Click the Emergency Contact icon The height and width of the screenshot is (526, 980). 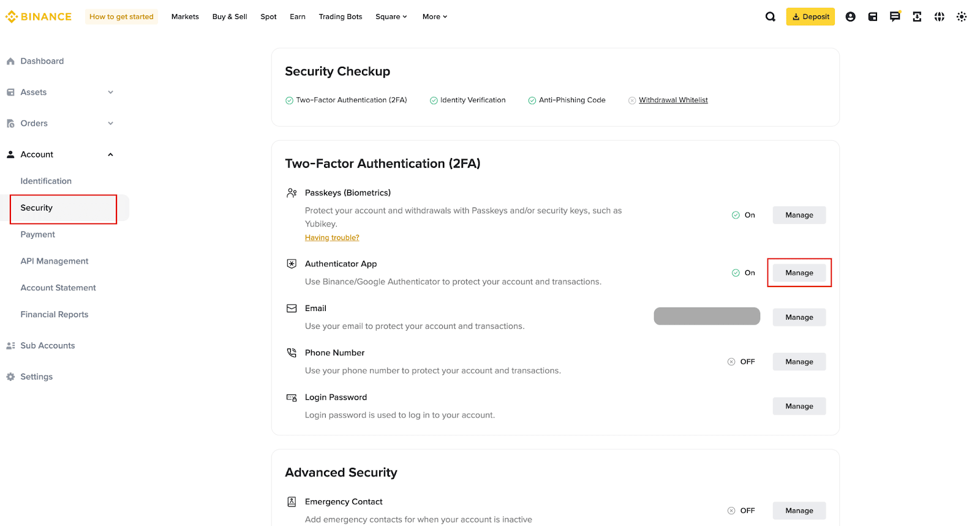click(x=292, y=502)
